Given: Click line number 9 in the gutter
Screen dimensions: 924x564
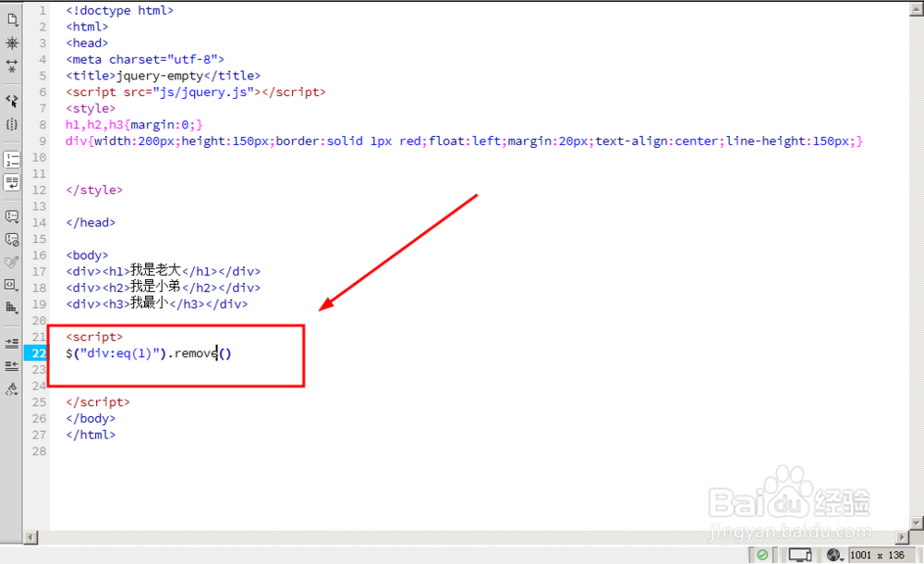Looking at the screenshot, I should (43, 141).
